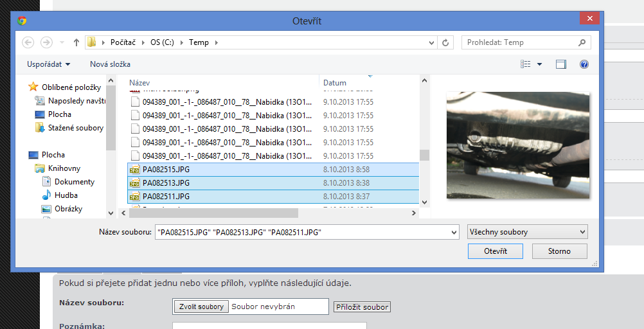Refresh the Temp folder listing
The image size is (644, 329).
445,42
